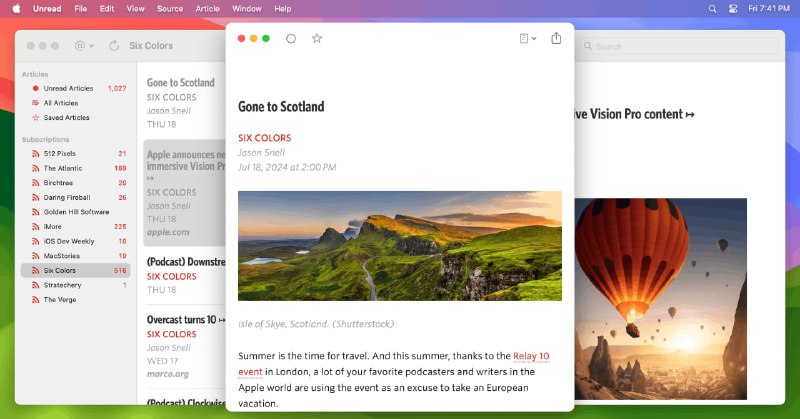The width and height of the screenshot is (800, 419).
Task: Open the Article menu in menu bar
Action: click(x=208, y=8)
